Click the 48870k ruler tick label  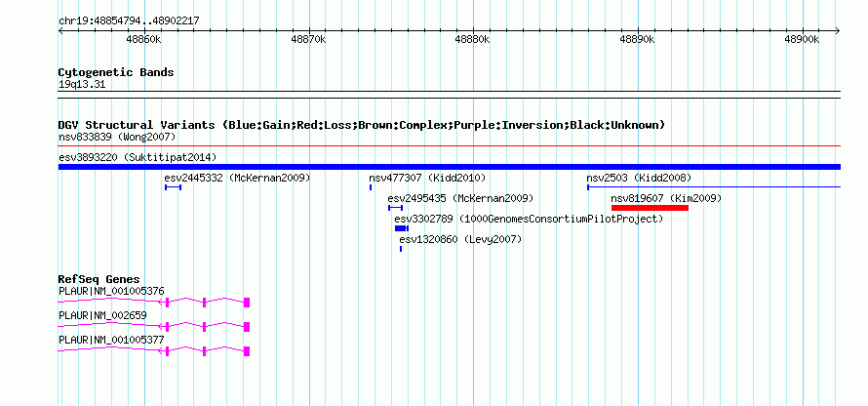(x=308, y=40)
